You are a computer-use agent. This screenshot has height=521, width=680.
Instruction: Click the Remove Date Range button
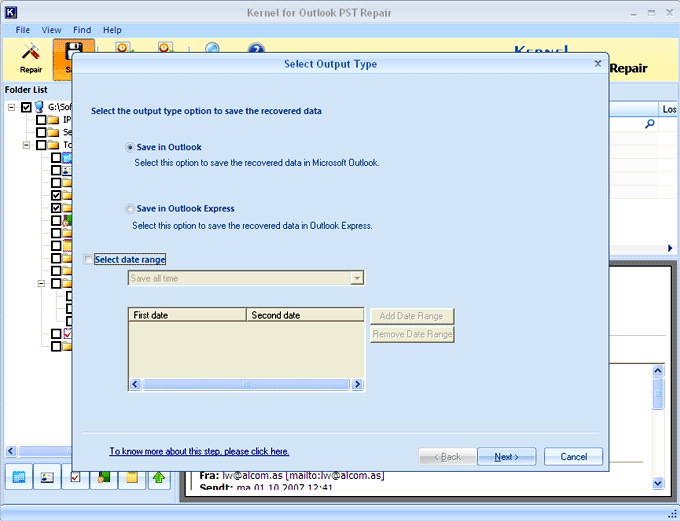click(x=412, y=334)
